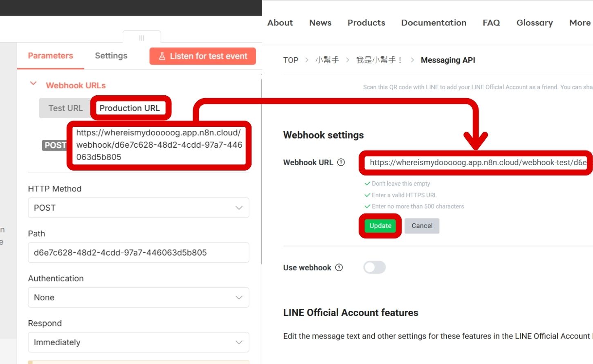Viewport: 593px width, 364px height.
Task: Turn on the Use webhook switch
Action: coord(374,267)
